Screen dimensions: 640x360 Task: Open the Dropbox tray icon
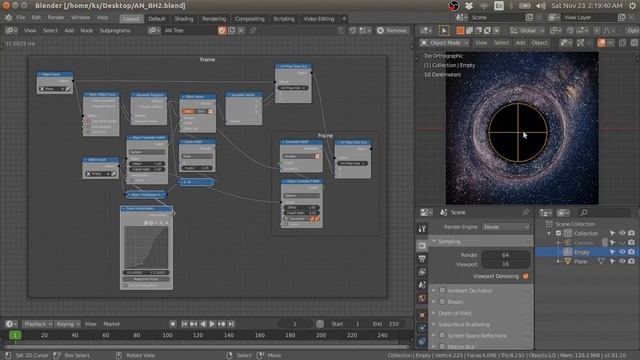tap(469, 6)
